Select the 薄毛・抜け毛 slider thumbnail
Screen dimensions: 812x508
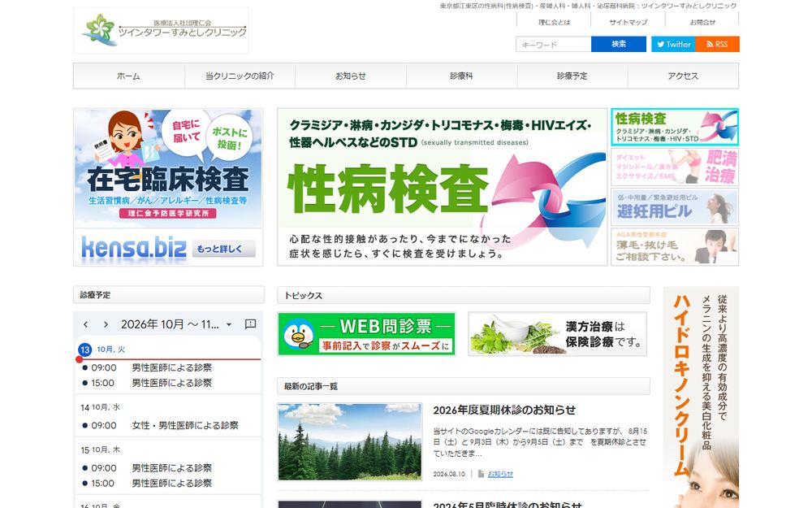click(x=675, y=247)
